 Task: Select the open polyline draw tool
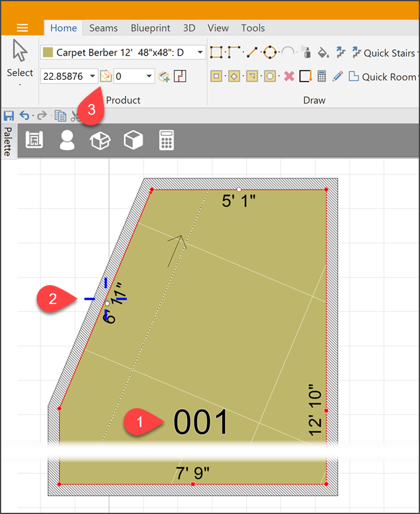[234, 52]
